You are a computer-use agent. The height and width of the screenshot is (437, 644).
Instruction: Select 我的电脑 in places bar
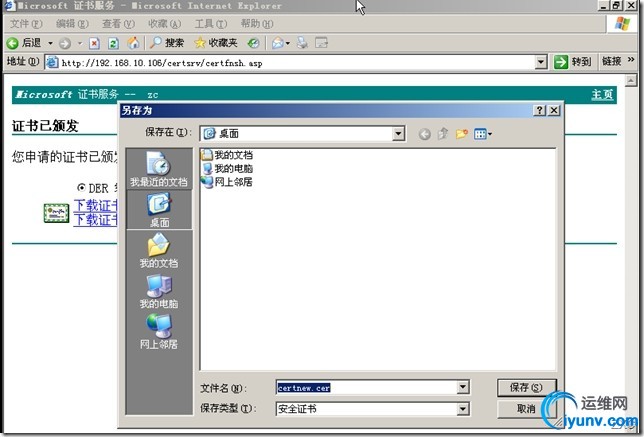pyautogui.click(x=159, y=291)
